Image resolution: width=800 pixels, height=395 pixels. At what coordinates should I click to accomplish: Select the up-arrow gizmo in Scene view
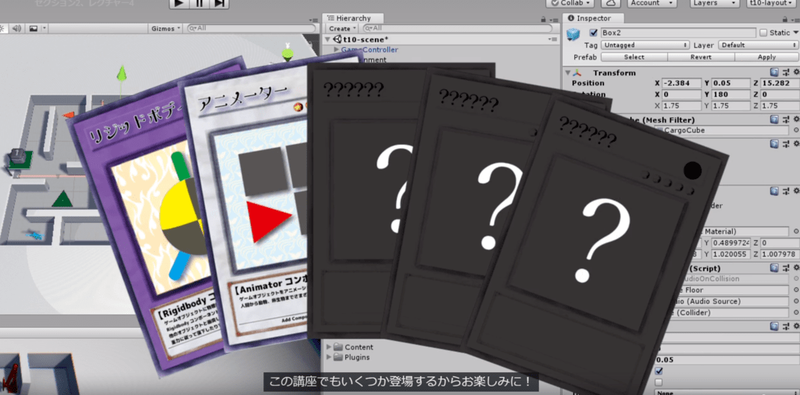coord(121,73)
